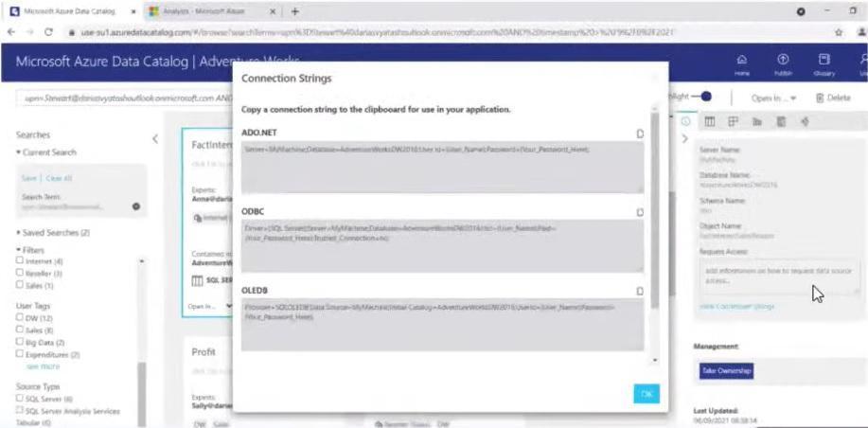Clear the search term with the X icon
Screen dimensions: 868x428
click(x=136, y=206)
